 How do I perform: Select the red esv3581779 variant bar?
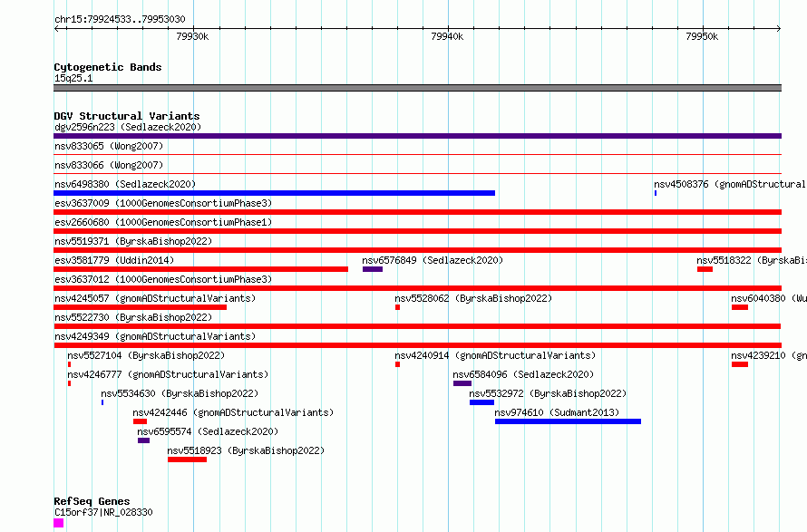click(x=200, y=269)
